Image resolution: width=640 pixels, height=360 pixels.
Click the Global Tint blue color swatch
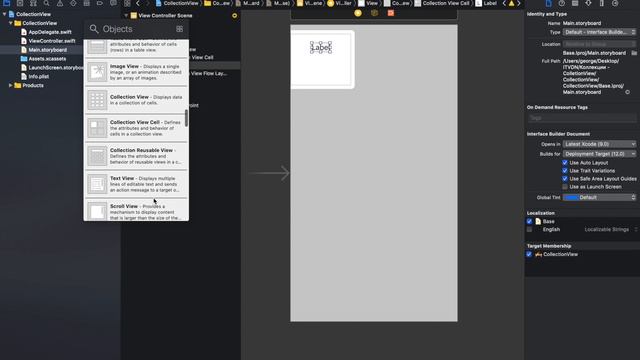[x=571, y=197]
